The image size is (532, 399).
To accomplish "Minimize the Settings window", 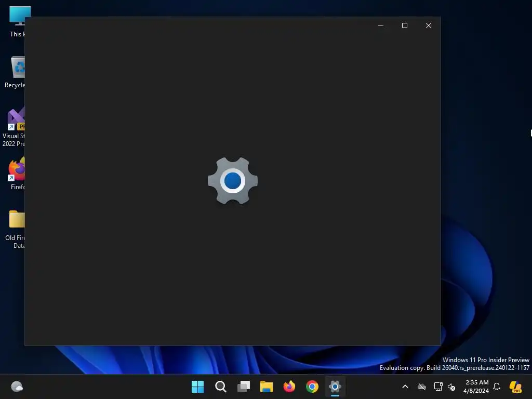I will 381,25.
